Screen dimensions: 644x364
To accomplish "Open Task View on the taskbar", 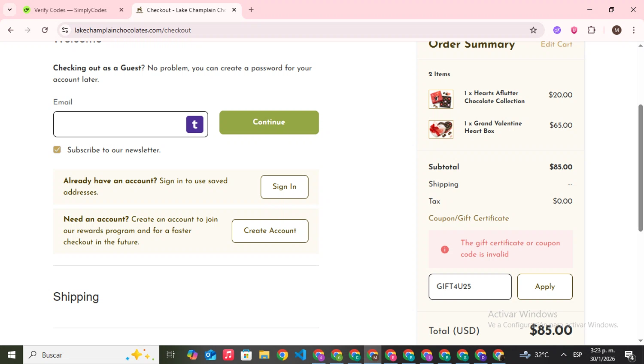I will click(x=170, y=355).
